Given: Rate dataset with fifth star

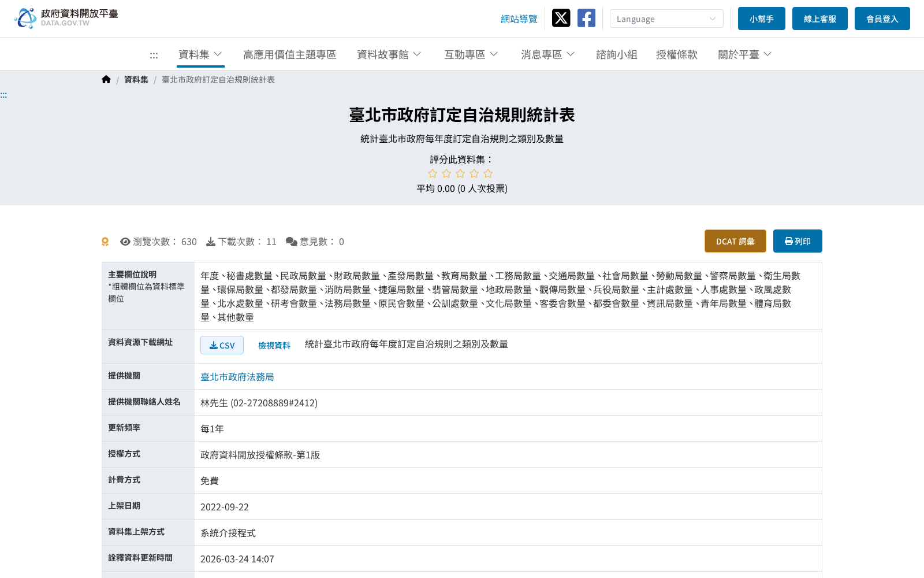Looking at the screenshot, I should pyautogui.click(x=488, y=173).
